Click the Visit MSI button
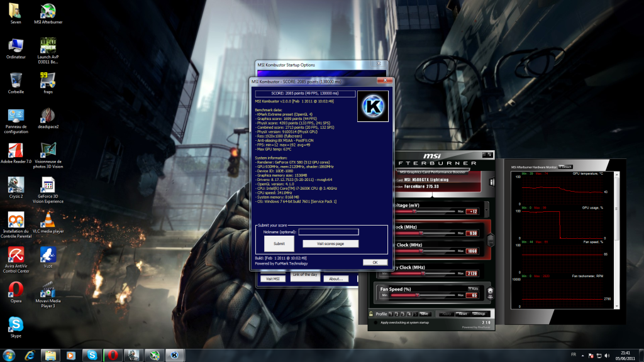The image size is (644, 362). [273, 278]
